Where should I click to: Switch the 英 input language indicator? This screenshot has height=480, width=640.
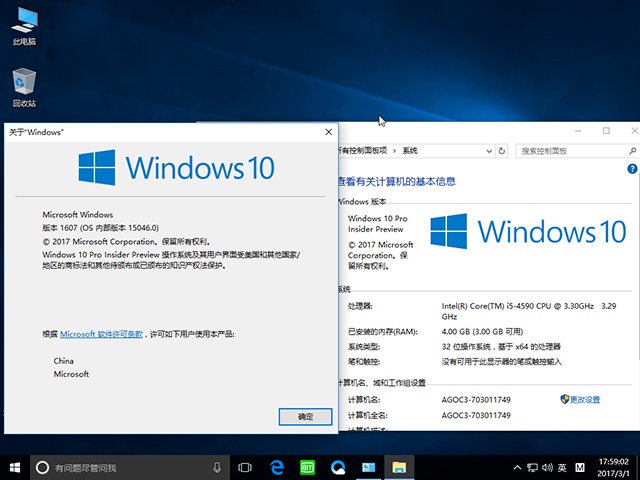(563, 467)
